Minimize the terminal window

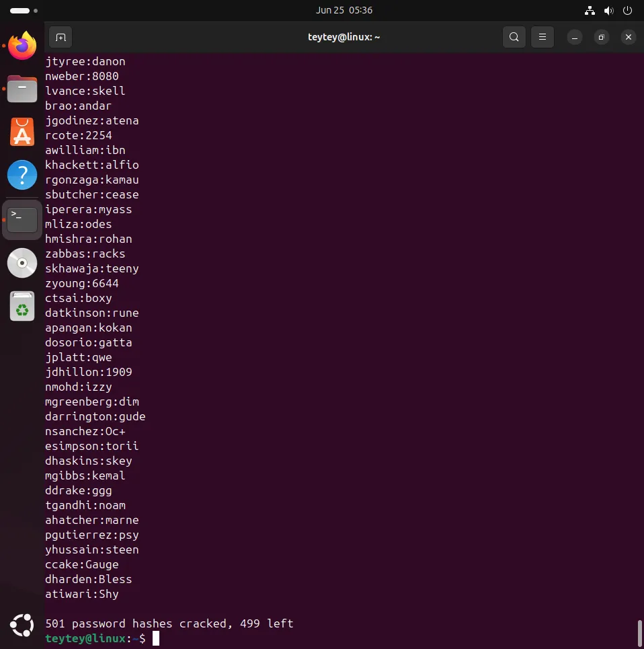pyautogui.click(x=575, y=37)
